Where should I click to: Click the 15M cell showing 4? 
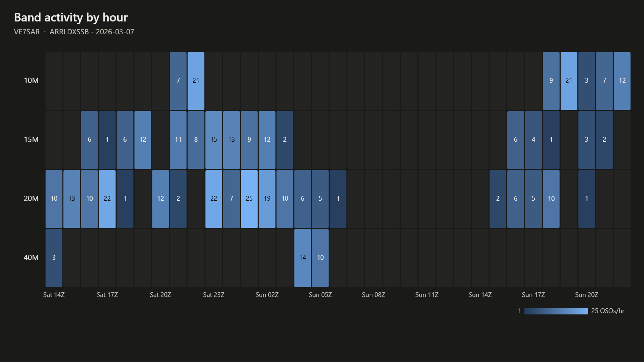pyautogui.click(x=533, y=140)
